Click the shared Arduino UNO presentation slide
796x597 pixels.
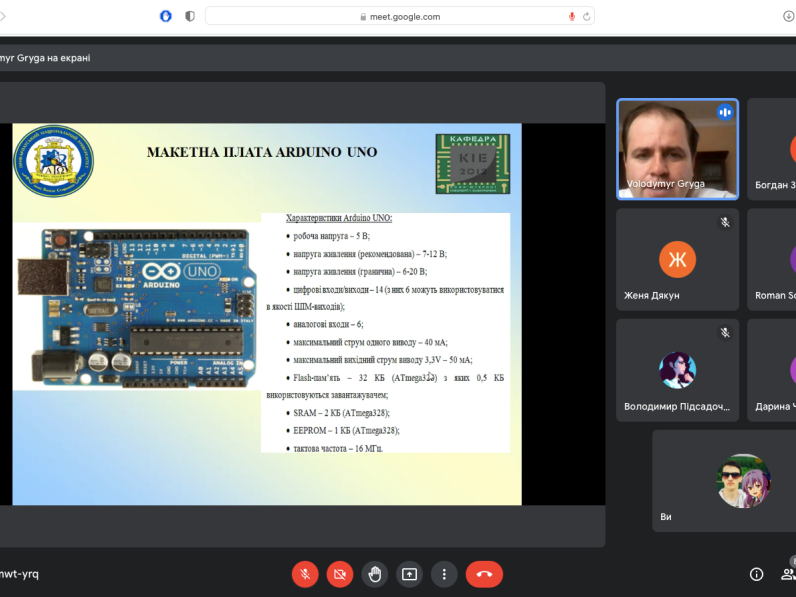point(266,313)
